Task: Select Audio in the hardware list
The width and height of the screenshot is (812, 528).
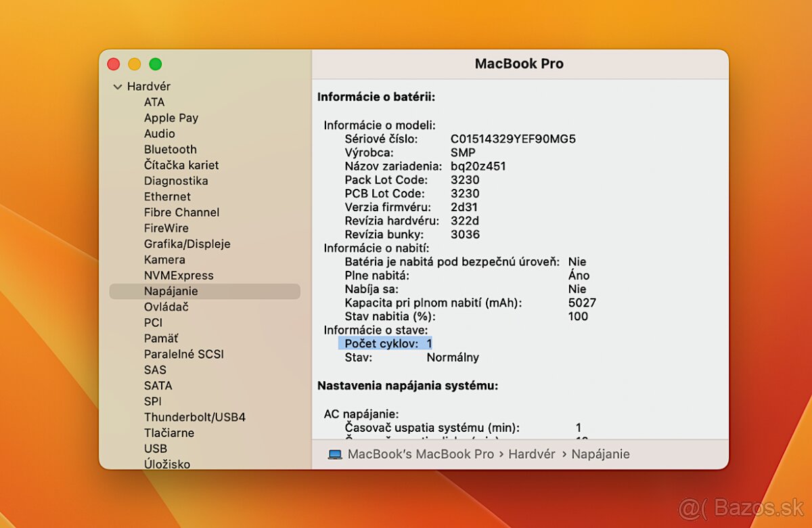Action: point(160,133)
